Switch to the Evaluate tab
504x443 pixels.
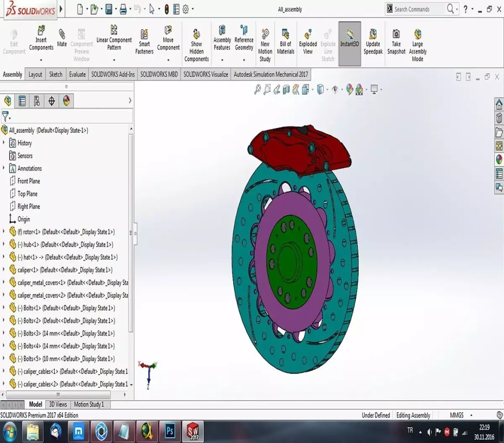pos(77,74)
